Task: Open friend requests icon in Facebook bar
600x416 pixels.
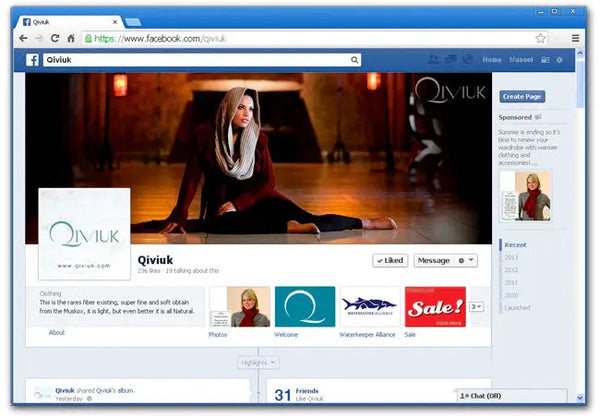Action: pyautogui.click(x=433, y=59)
